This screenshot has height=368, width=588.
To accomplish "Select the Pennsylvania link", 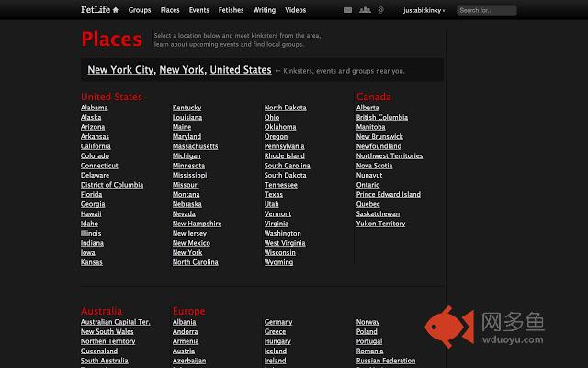I will click(x=284, y=146).
